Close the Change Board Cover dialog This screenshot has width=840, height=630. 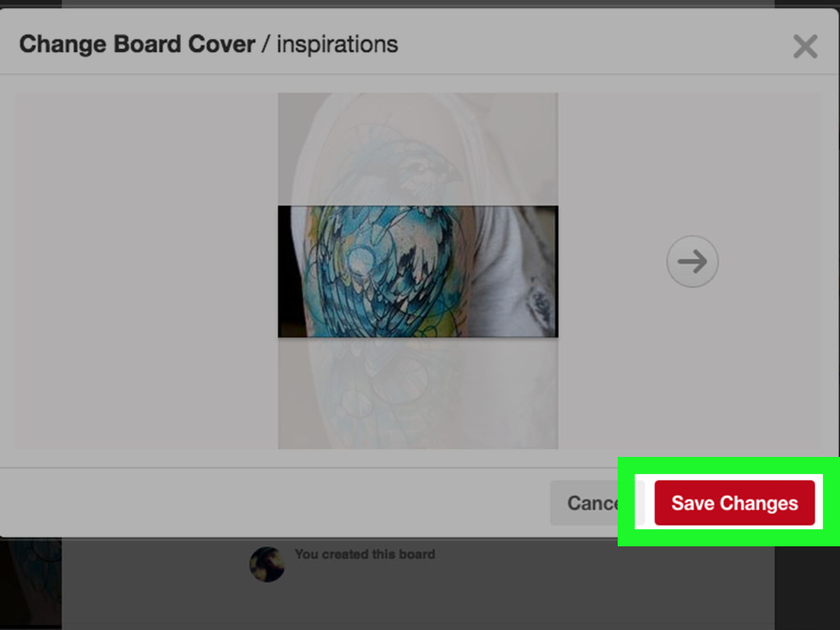coord(806,47)
